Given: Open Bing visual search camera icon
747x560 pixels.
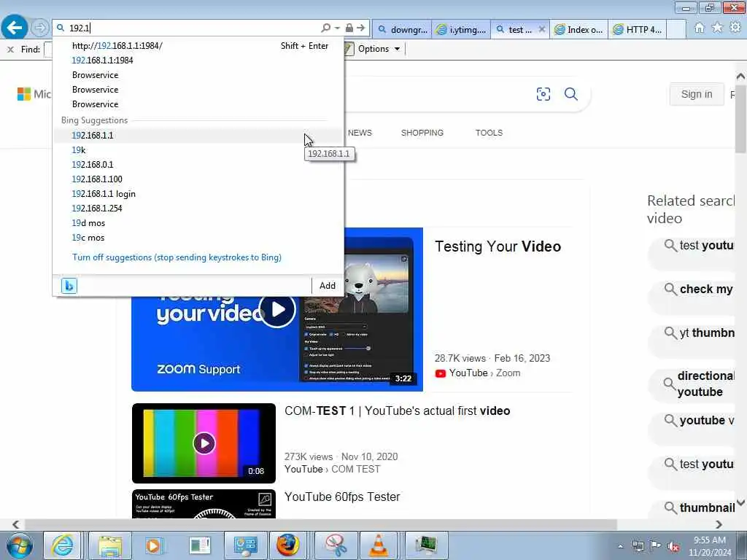Looking at the screenshot, I should [x=543, y=94].
